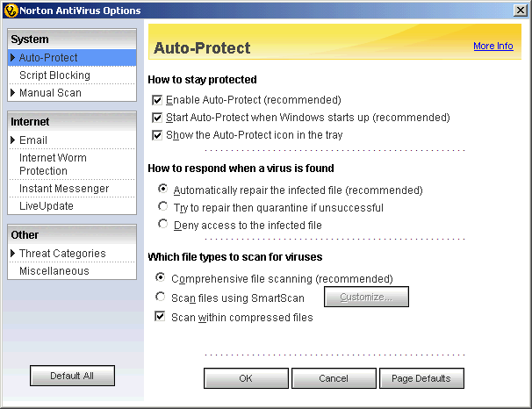Screen dimensions: 532x409
Task: Click the Norton AntiVirus title bar icon
Action: pos(10,9)
